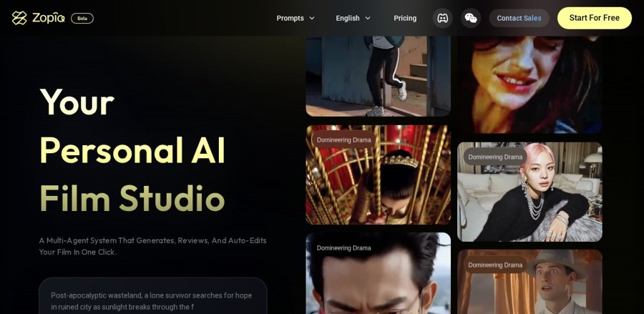Click Domineering Drama tag on pink-haired woman video
The height and width of the screenshot is (314, 644).
tap(496, 157)
